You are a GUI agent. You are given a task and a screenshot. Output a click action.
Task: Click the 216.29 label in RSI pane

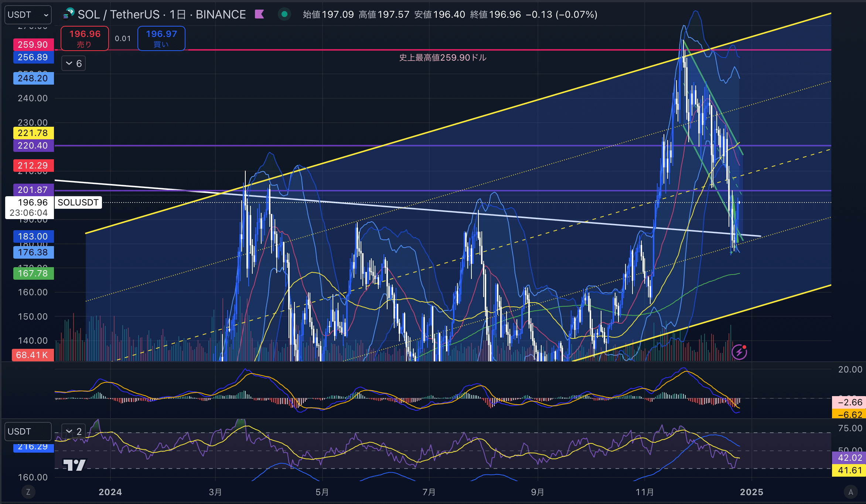point(33,447)
